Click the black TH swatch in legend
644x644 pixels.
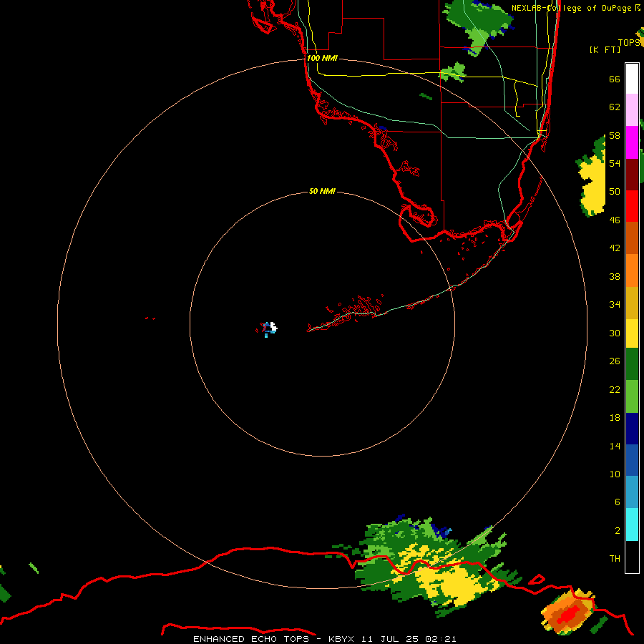click(632, 557)
